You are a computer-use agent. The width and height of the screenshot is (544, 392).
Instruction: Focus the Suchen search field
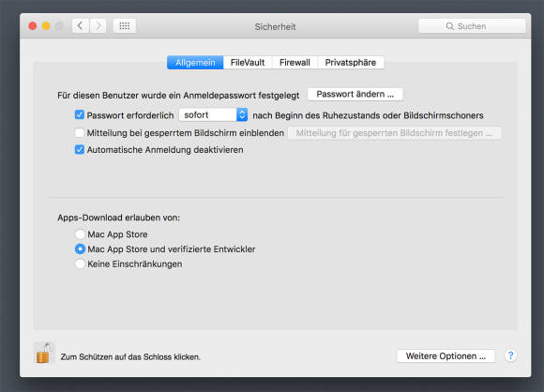click(472, 26)
